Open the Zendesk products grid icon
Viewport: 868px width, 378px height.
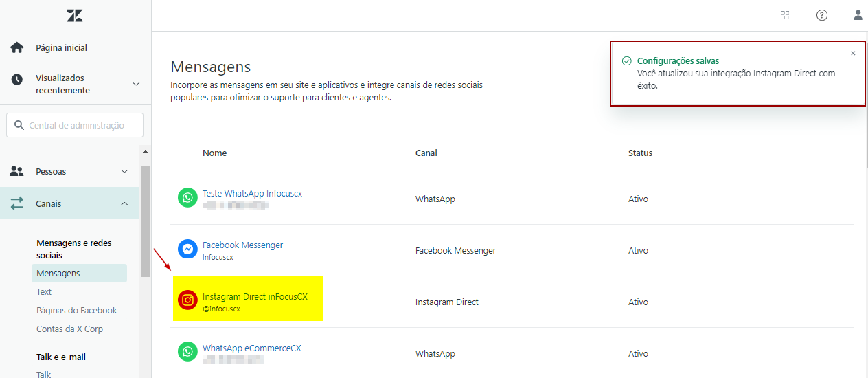tap(785, 15)
